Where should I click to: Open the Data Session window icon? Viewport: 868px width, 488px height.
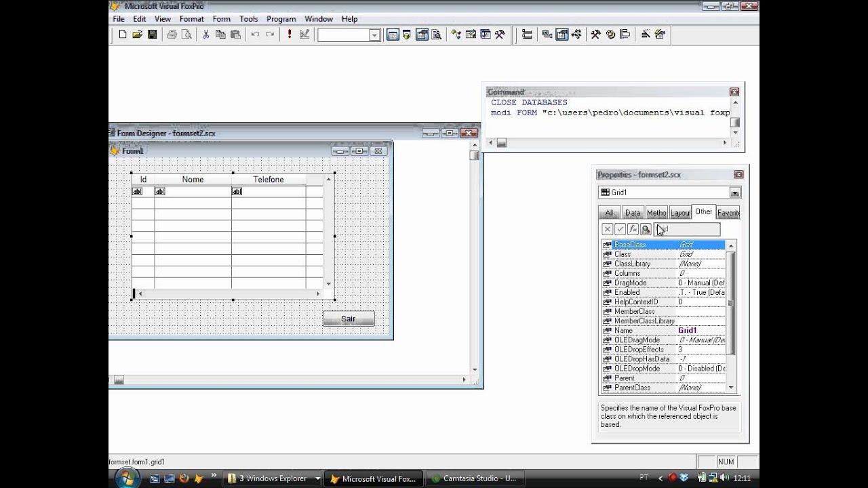click(x=408, y=35)
